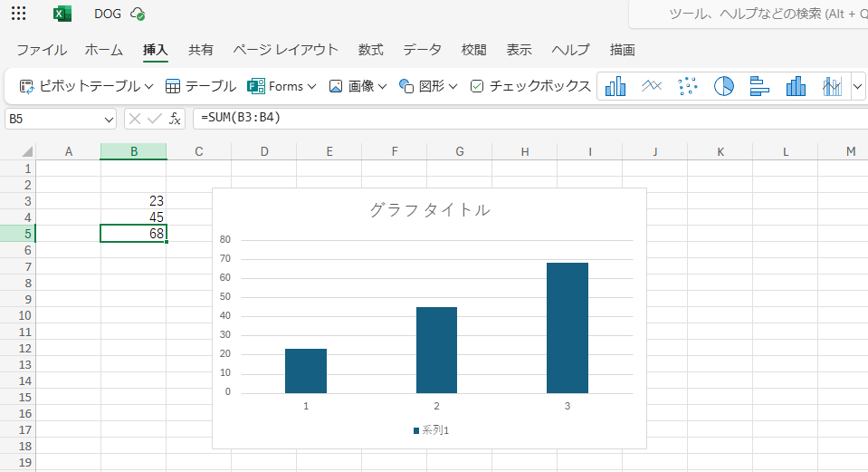Image resolution: width=868 pixels, height=472 pixels.
Task: Open the Forms dropdown menu
Action: click(311, 87)
